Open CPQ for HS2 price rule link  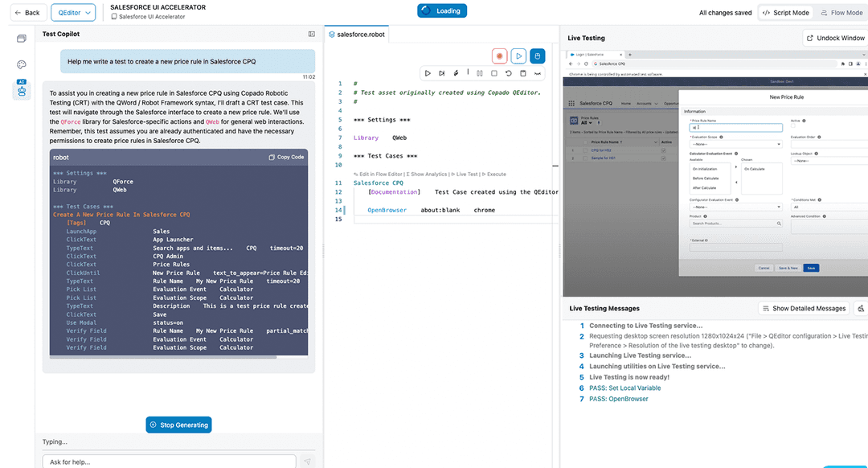pos(600,150)
